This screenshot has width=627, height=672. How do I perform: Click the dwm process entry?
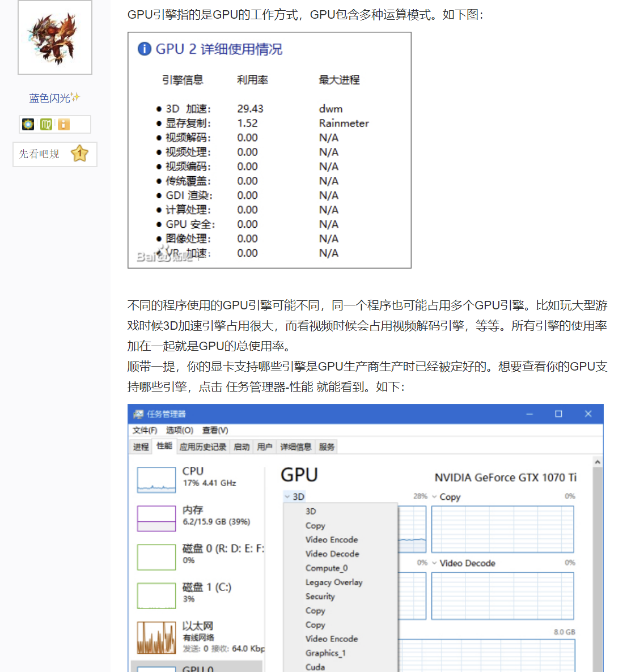pos(331,109)
